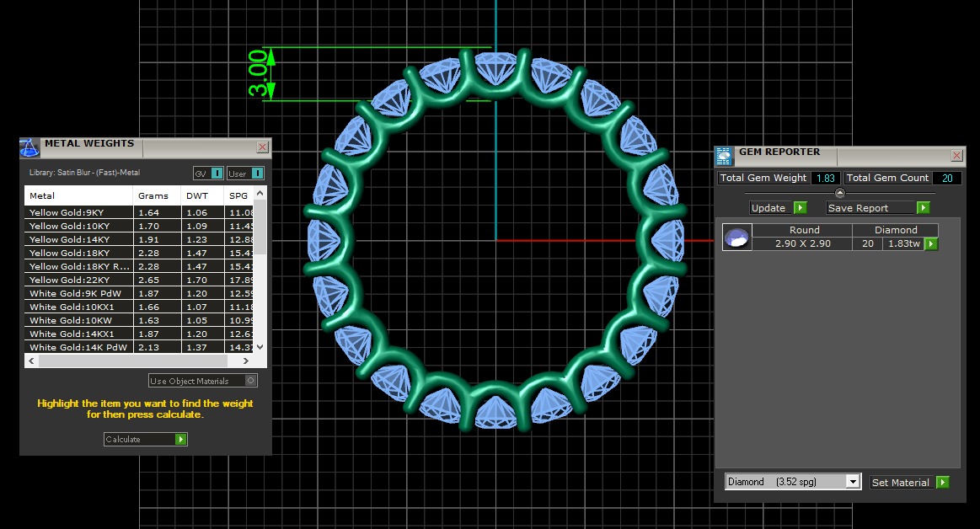Click the Metal column header
Screen dimensions: 980x529
pos(78,195)
